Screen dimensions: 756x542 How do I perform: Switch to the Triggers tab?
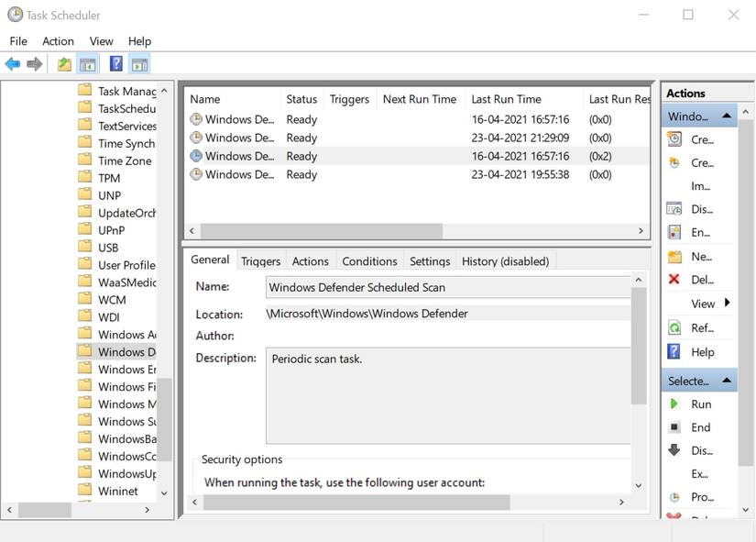click(x=261, y=261)
